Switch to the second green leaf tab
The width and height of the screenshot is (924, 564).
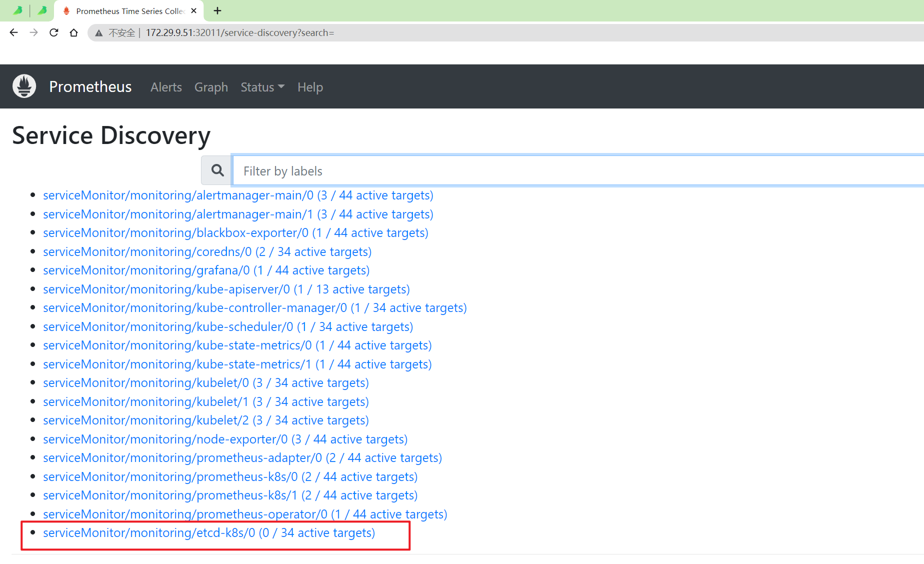(42, 10)
